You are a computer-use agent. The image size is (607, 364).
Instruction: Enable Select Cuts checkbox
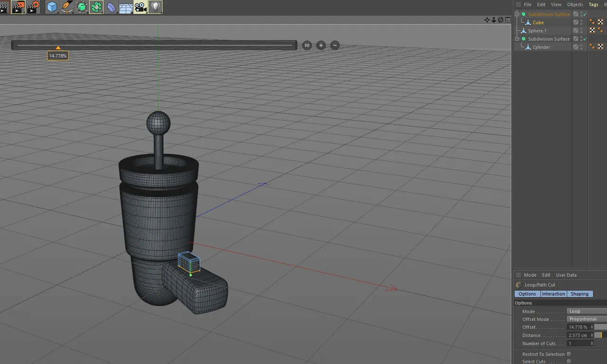(569, 362)
